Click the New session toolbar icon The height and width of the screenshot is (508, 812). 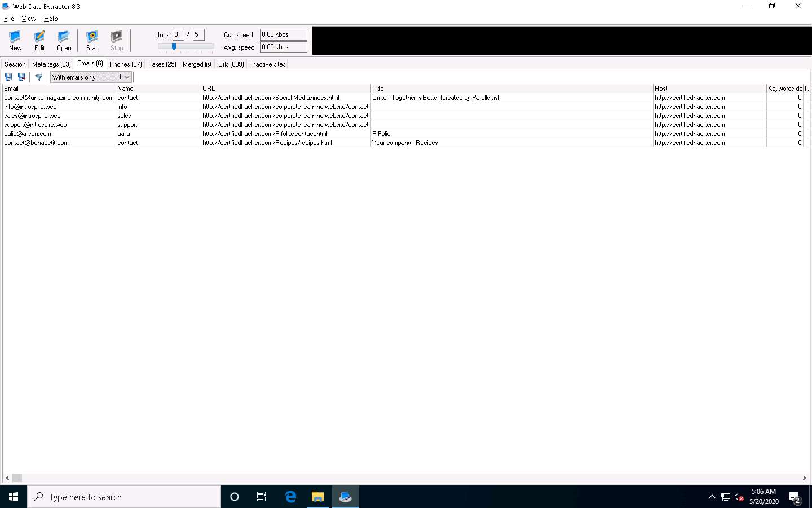(15, 41)
